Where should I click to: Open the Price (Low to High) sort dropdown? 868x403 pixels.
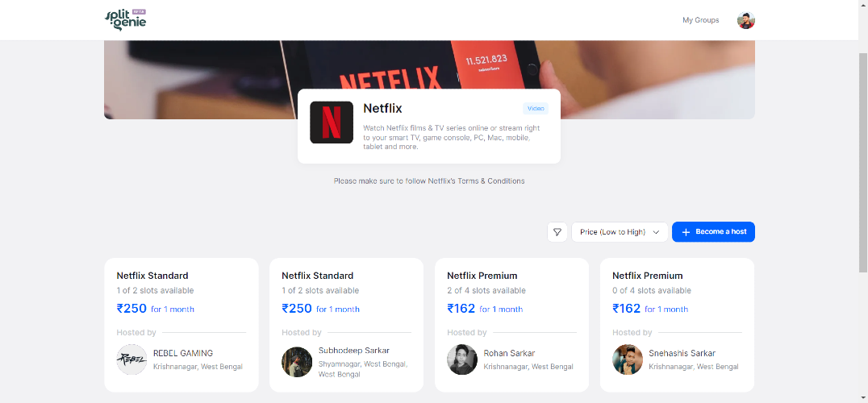pos(620,232)
